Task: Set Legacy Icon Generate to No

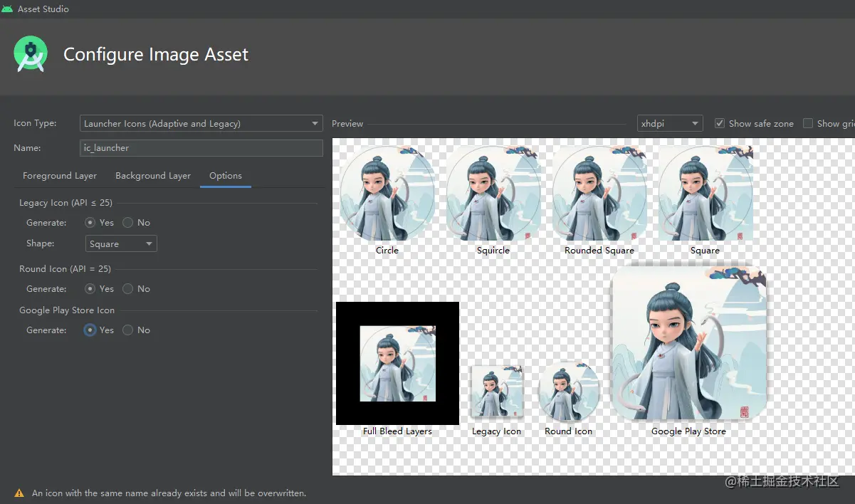Action: [128, 223]
